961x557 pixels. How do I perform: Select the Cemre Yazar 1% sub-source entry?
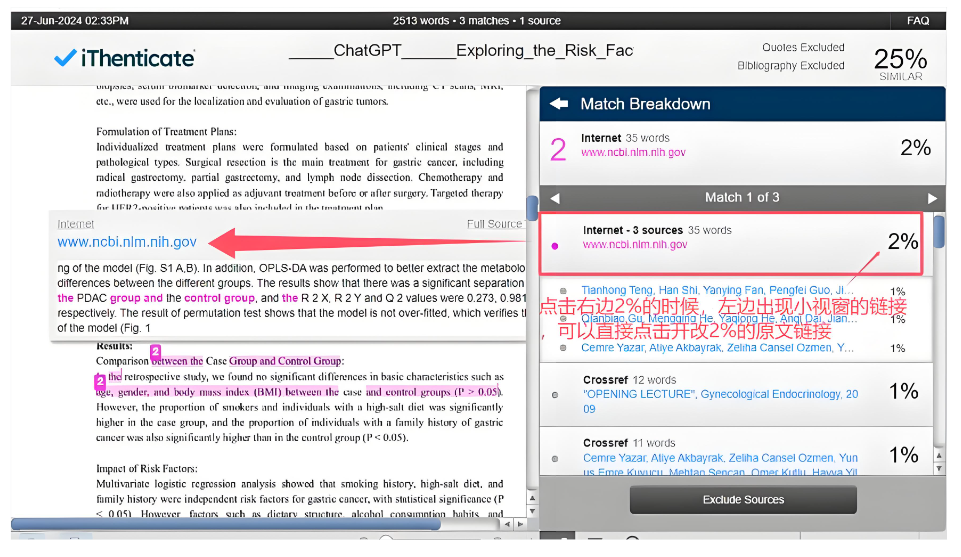coord(717,347)
